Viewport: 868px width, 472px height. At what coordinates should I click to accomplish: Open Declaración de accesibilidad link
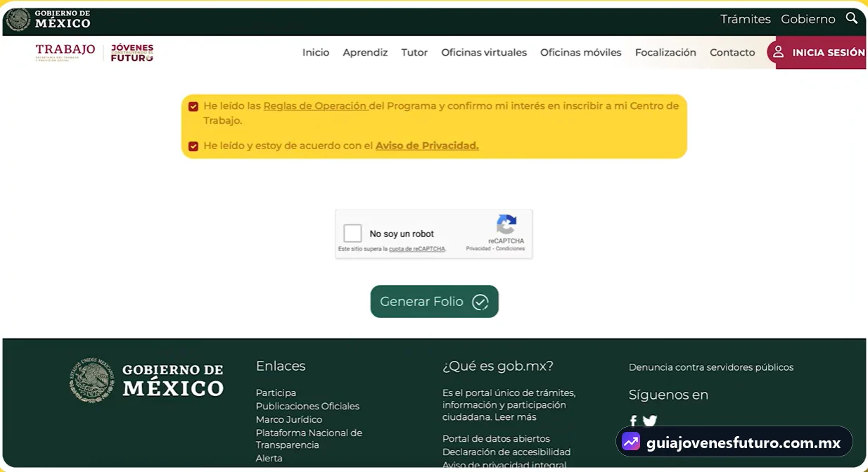pos(506,452)
